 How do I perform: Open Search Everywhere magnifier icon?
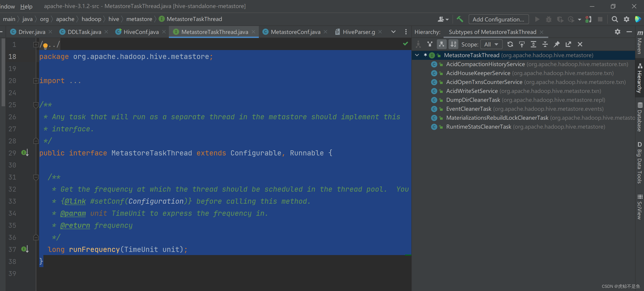[615, 19]
